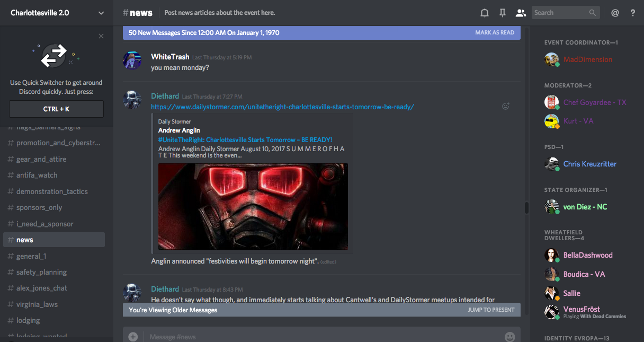The image size is (644, 342).
Task: Open recent mentions at-sign icon
Action: [615, 13]
